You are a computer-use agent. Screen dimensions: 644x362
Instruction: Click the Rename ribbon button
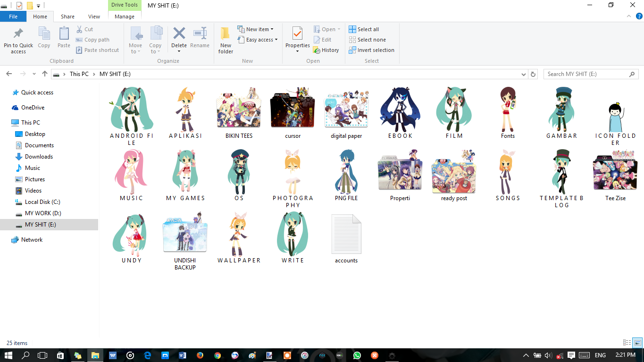tap(200, 38)
